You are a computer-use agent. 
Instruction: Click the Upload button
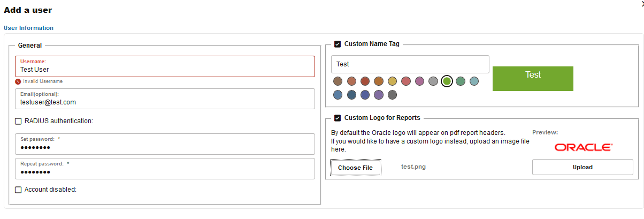pyautogui.click(x=582, y=167)
